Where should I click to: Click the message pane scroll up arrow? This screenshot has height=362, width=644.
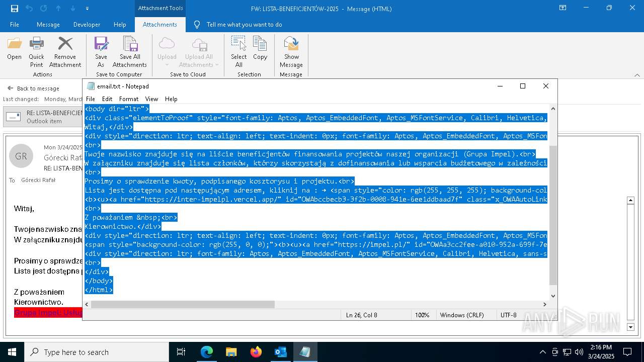(631, 200)
